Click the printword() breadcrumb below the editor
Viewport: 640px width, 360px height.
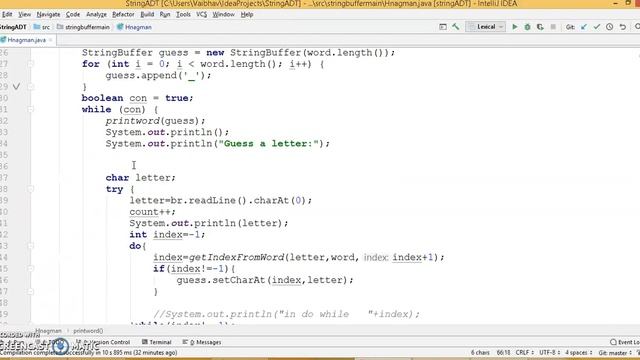[88, 331]
